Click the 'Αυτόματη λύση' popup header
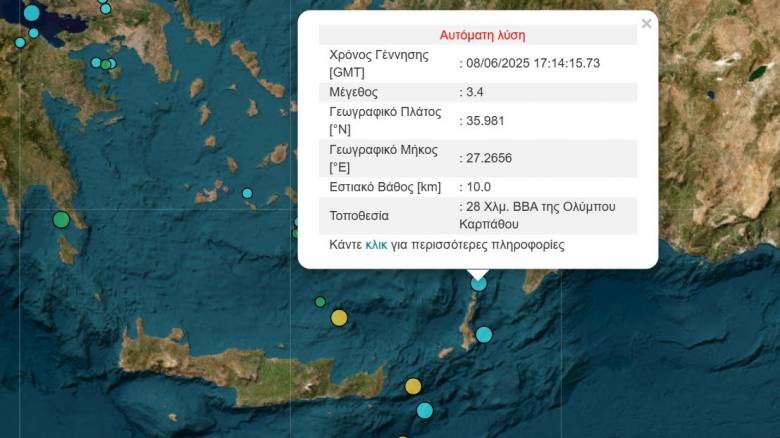The width and height of the screenshot is (780, 438). (x=482, y=35)
